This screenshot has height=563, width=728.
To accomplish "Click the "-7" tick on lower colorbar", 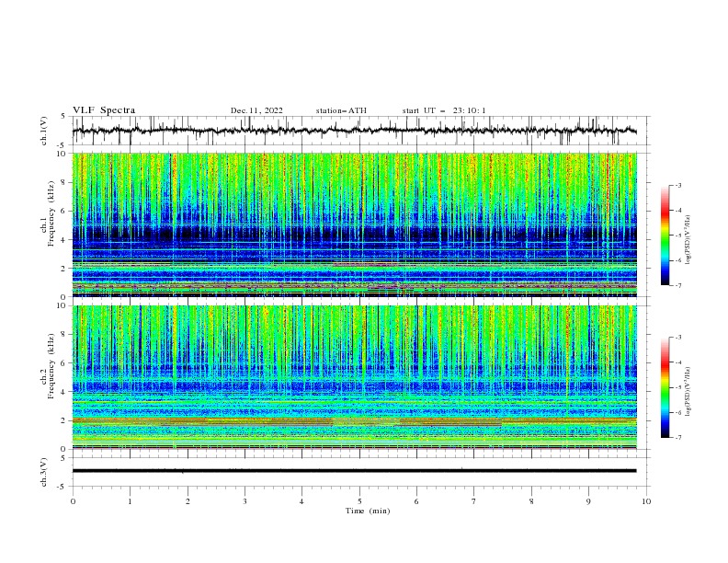I will 678,438.
